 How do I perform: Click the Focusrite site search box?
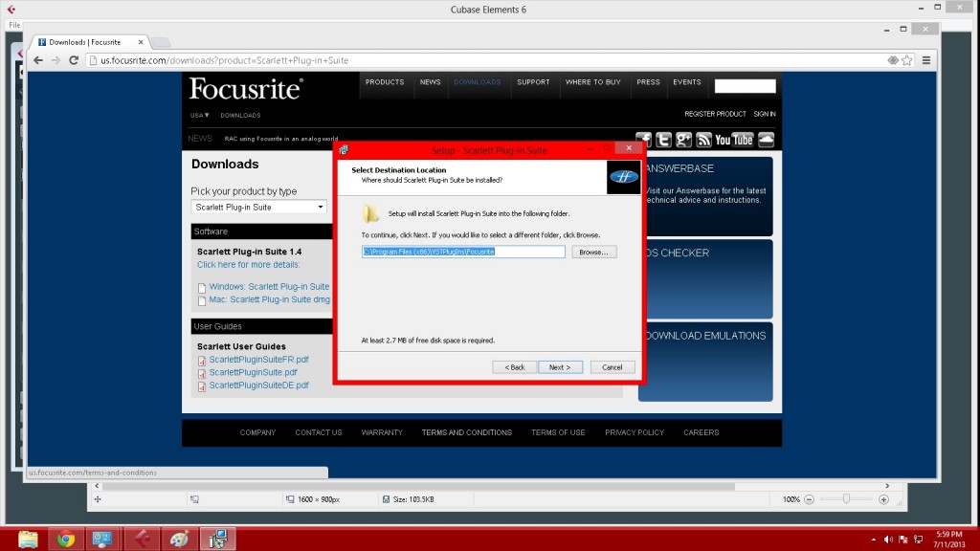pos(745,85)
